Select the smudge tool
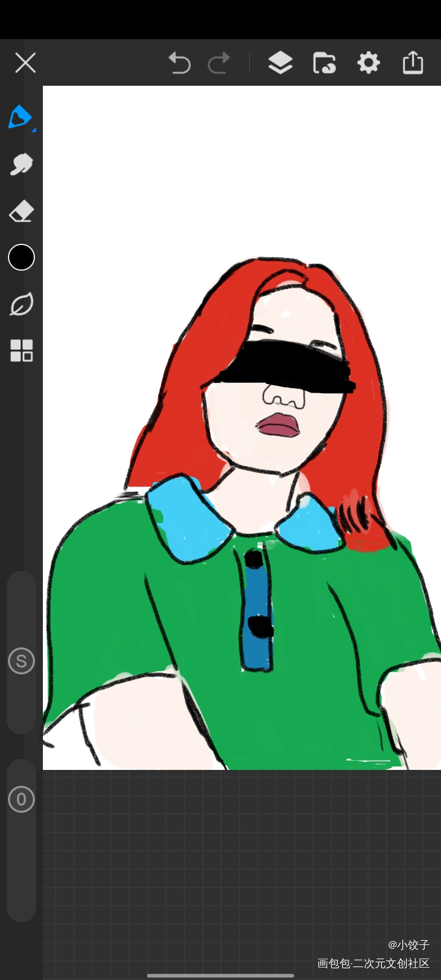The height and width of the screenshot is (980, 441). tap(21, 164)
